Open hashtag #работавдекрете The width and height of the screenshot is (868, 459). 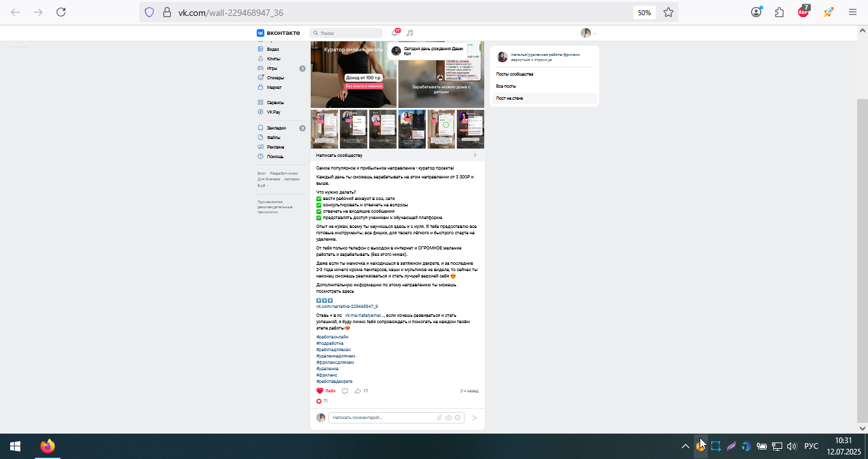(x=334, y=381)
